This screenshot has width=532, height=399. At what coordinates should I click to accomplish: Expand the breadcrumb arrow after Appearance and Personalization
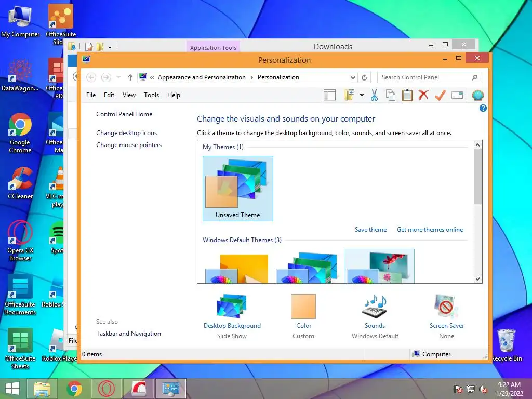(252, 77)
